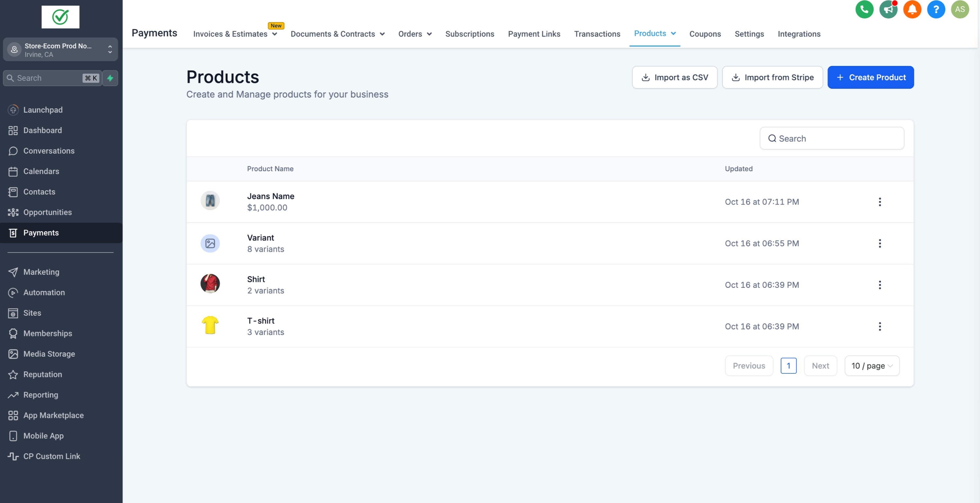
Task: Click the blue help question mark icon
Action: 936,9
